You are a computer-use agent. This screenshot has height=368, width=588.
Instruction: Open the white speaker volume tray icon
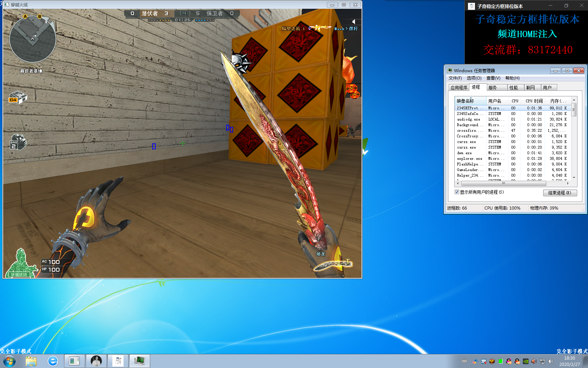click(x=551, y=361)
